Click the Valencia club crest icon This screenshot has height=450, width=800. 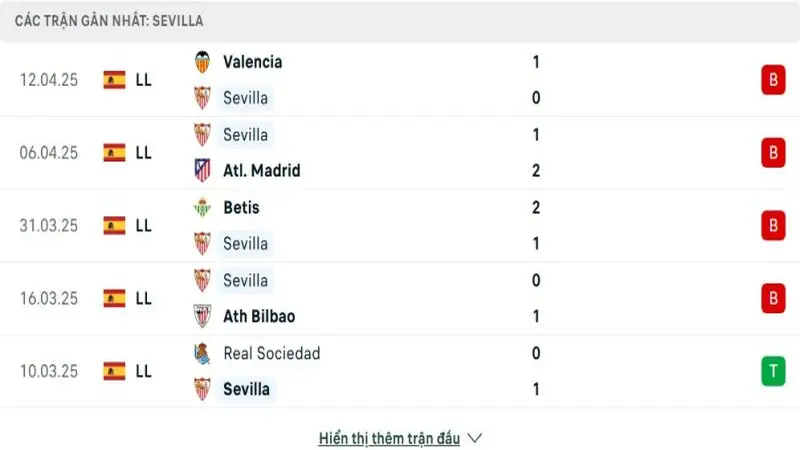(203, 62)
